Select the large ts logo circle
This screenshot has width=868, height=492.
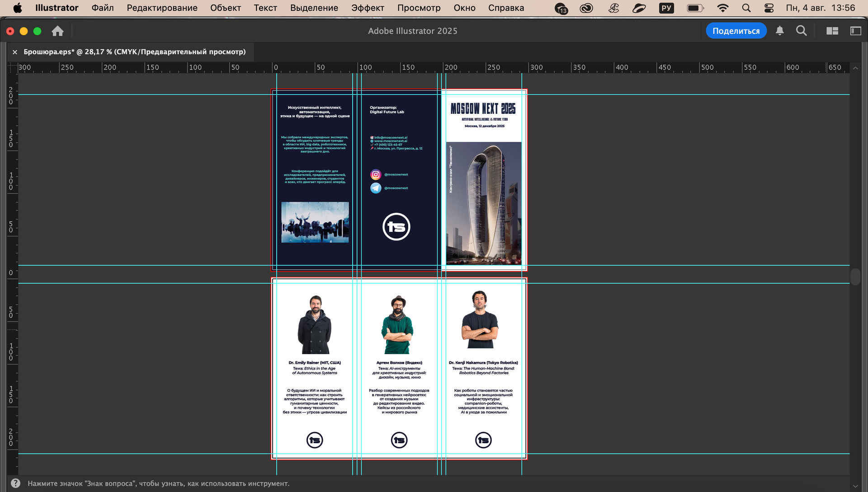pos(396,227)
